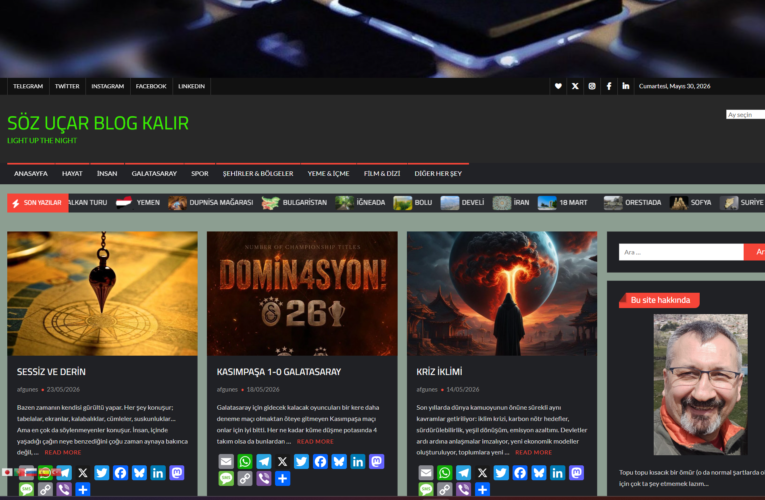
Task: Open READ MORE on Kasımpaşa post
Action: pyautogui.click(x=315, y=441)
